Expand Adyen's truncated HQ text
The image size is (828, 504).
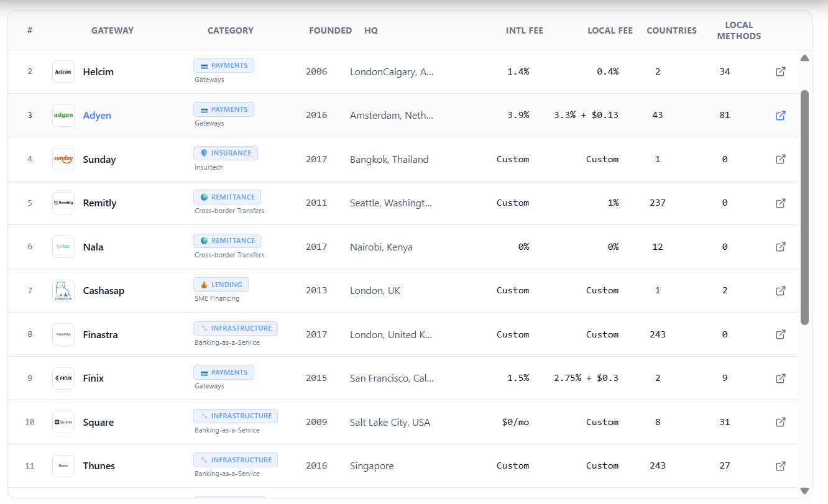(392, 115)
